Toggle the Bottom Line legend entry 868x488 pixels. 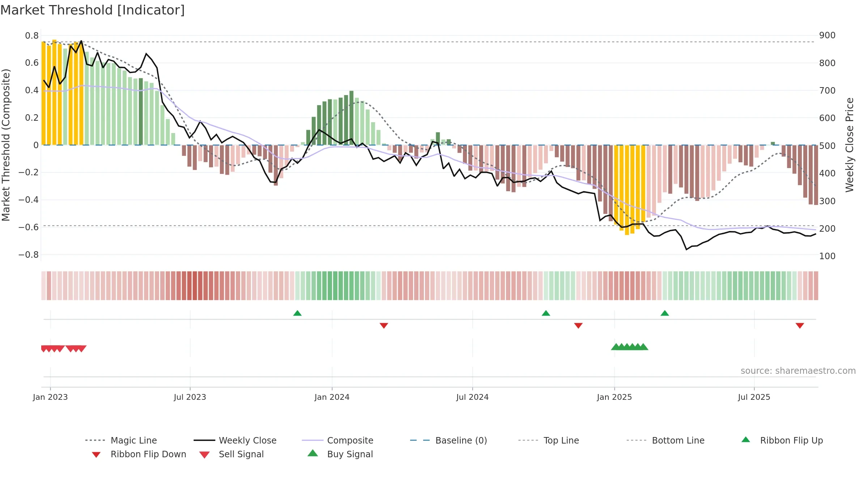(x=665, y=440)
